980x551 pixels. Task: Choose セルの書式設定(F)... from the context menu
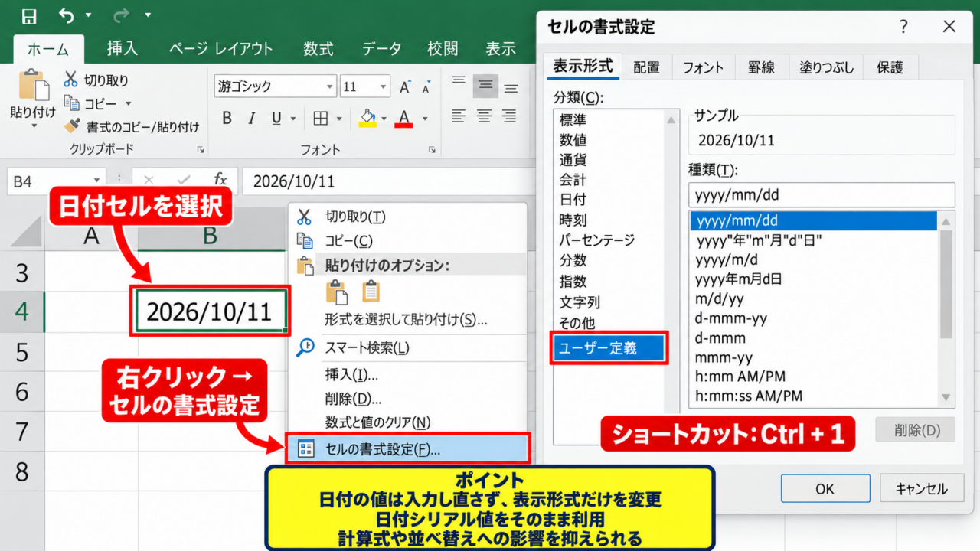[407, 449]
